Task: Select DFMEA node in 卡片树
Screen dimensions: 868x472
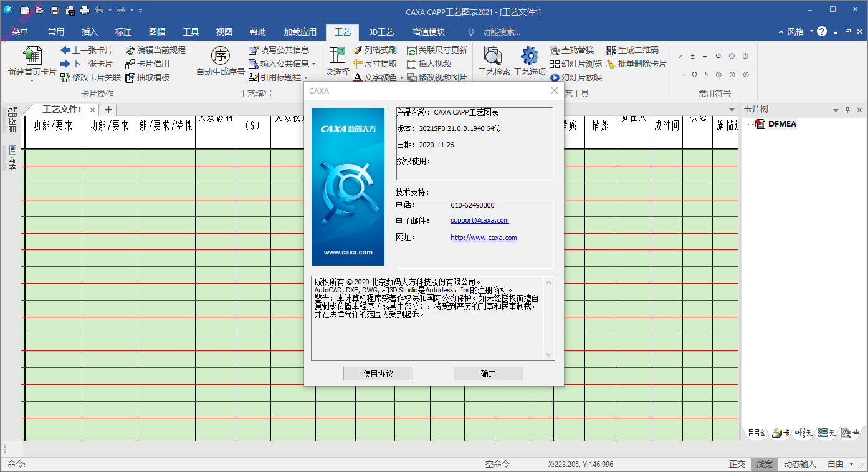Action: [782, 123]
